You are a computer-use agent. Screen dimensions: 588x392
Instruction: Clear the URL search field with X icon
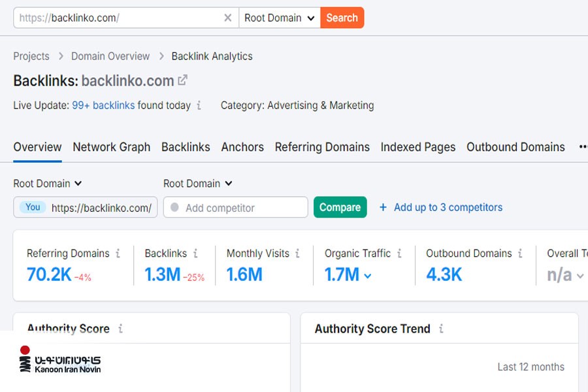pyautogui.click(x=227, y=18)
